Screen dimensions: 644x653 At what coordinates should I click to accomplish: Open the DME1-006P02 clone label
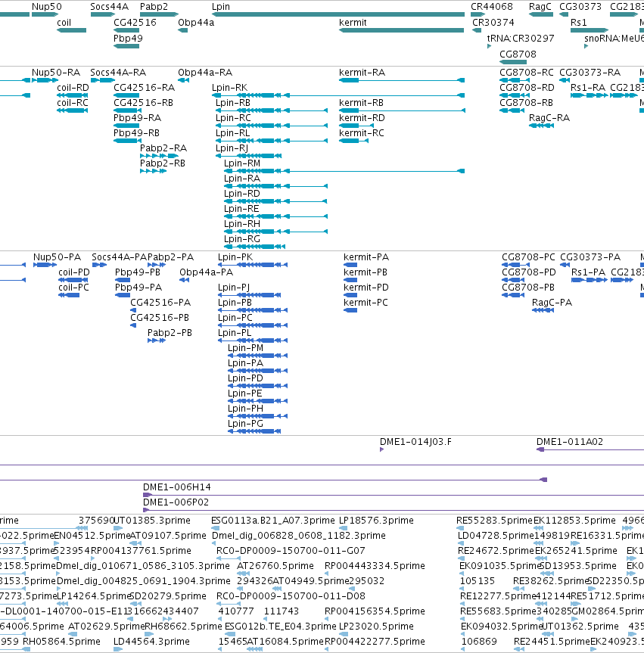(x=176, y=502)
